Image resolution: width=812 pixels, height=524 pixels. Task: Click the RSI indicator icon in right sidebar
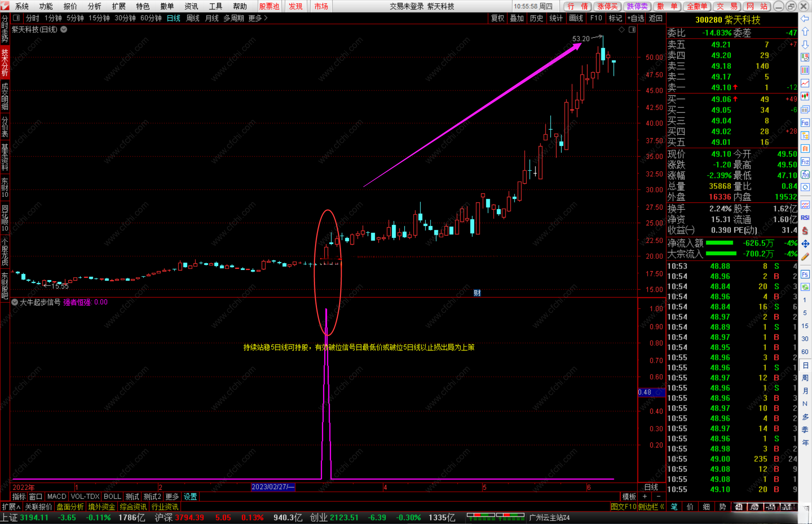(x=805, y=217)
